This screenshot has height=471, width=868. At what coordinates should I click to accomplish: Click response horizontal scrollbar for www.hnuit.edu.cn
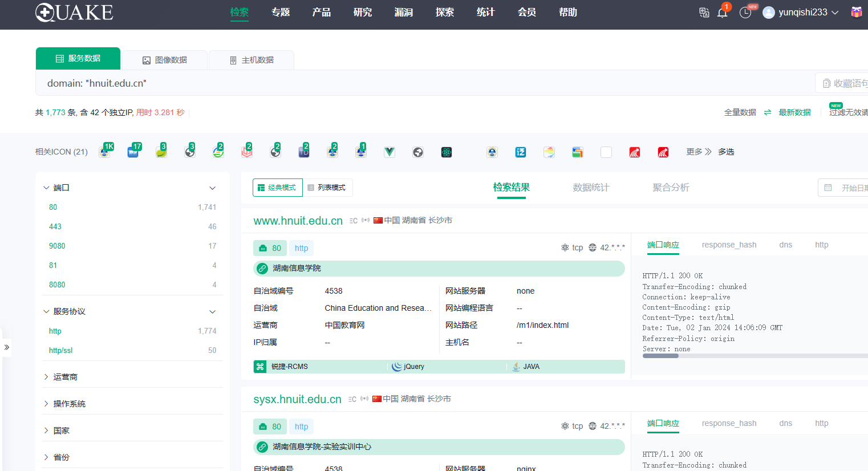click(x=660, y=356)
